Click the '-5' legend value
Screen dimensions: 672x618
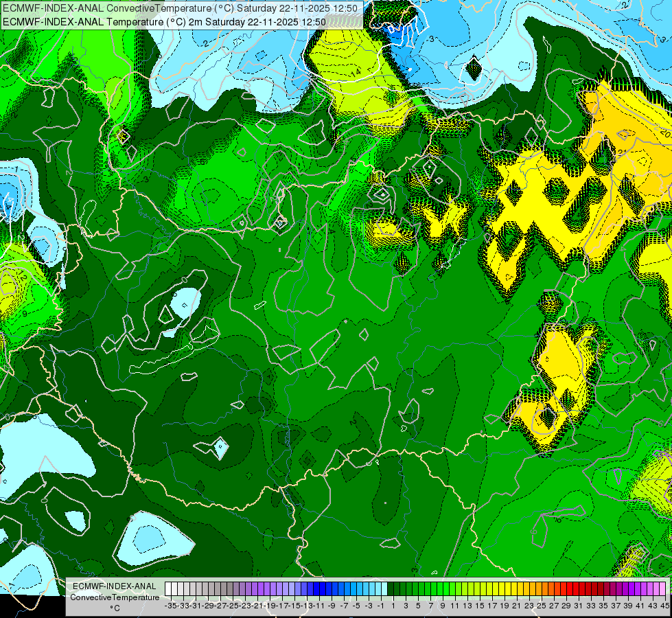coord(356,606)
